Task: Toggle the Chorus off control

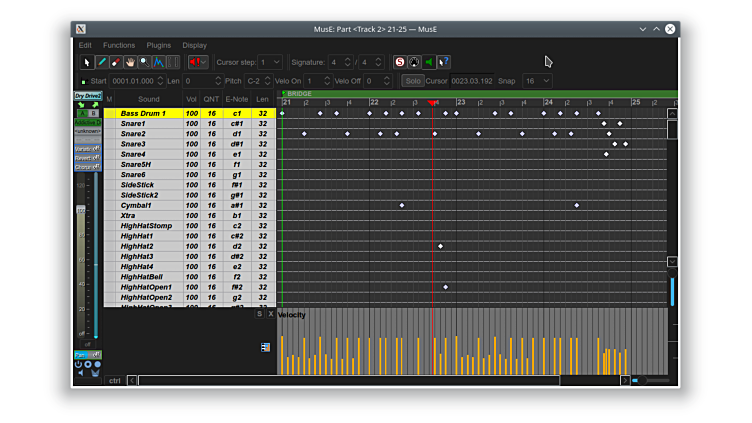Action: [87, 167]
